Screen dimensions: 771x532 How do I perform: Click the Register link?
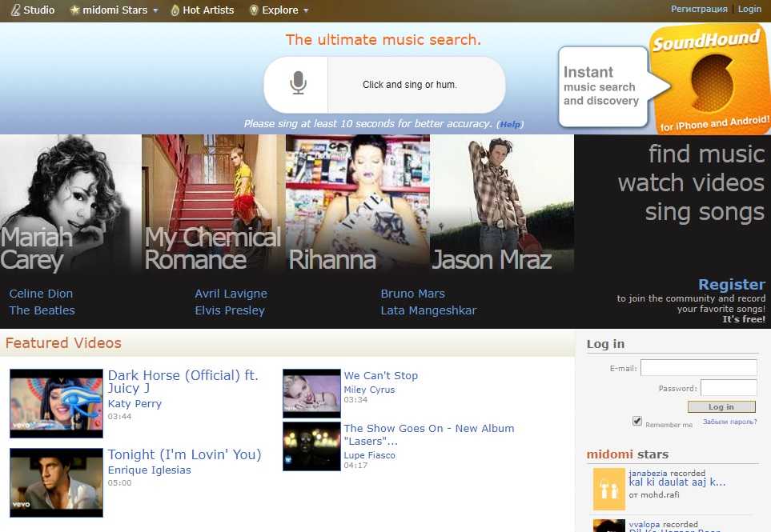coord(731,285)
